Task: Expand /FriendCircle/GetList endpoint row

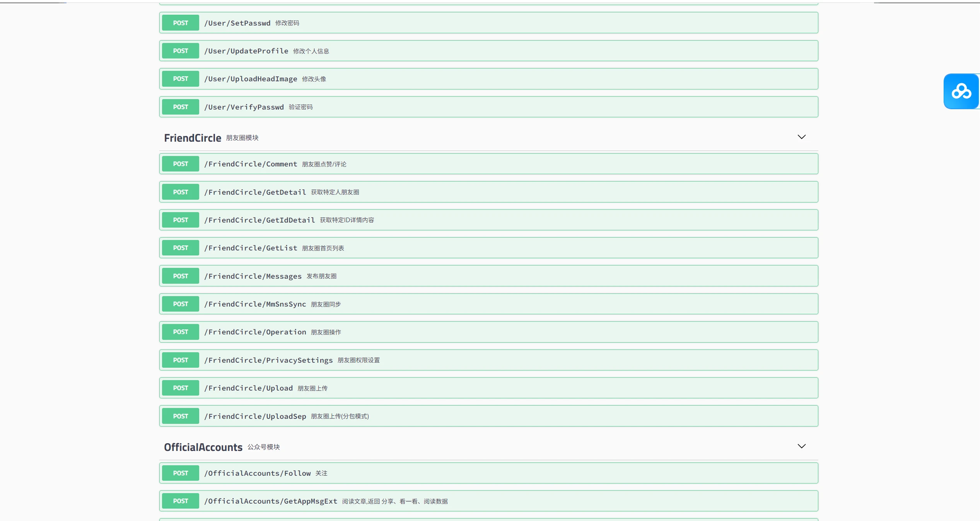Action: 251,248
